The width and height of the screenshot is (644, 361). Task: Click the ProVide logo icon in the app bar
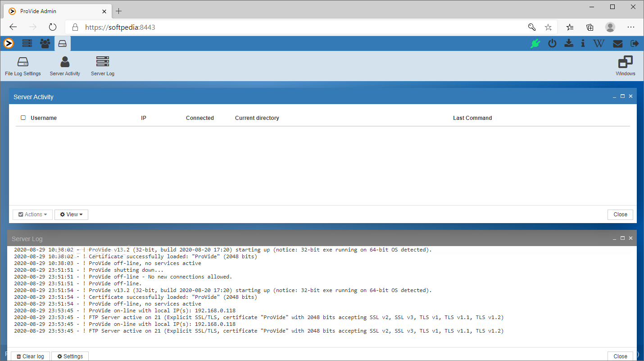tap(9, 43)
